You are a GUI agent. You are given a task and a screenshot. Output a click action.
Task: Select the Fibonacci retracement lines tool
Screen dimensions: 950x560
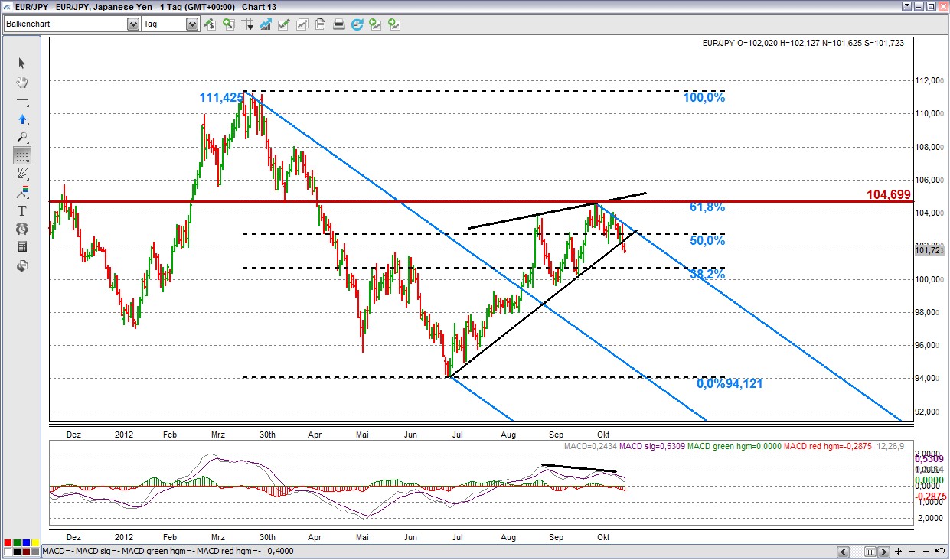[x=22, y=155]
